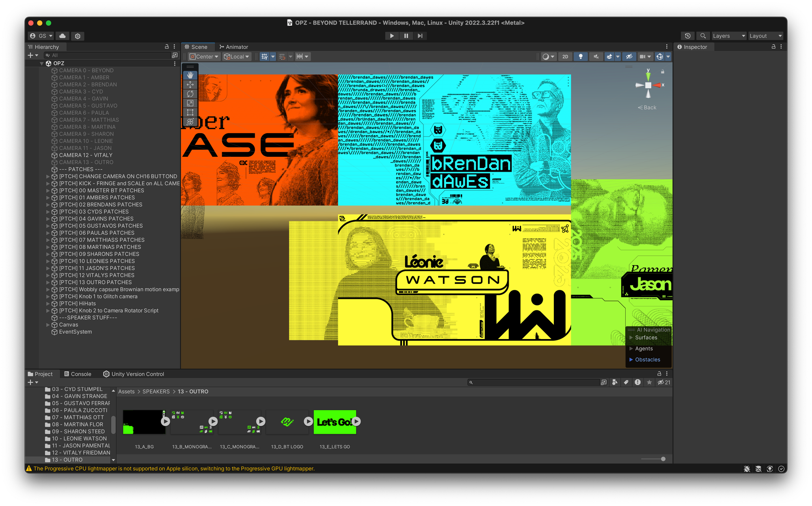Toggle 2D scene view mode
The height and width of the screenshot is (506, 812).
[565, 56]
